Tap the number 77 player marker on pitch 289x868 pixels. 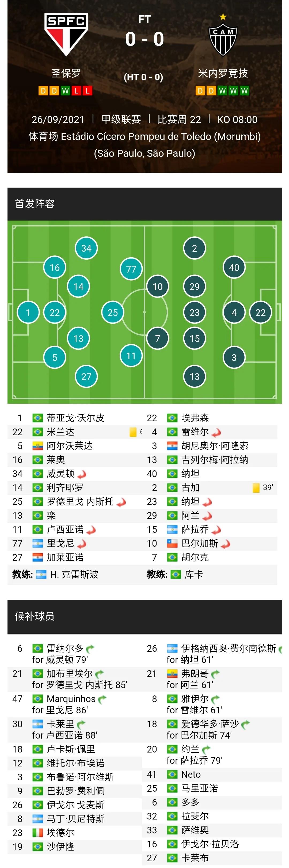click(131, 269)
